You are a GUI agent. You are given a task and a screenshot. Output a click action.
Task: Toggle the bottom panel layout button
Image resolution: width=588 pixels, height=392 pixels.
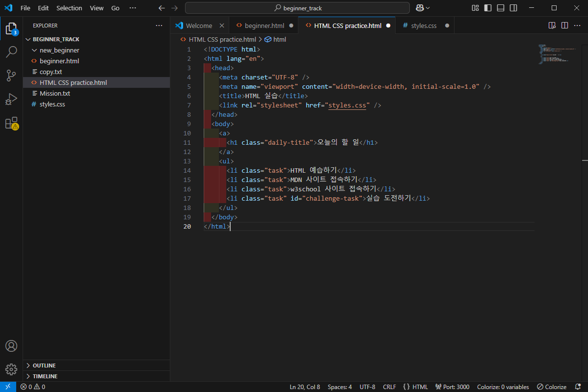[501, 8]
